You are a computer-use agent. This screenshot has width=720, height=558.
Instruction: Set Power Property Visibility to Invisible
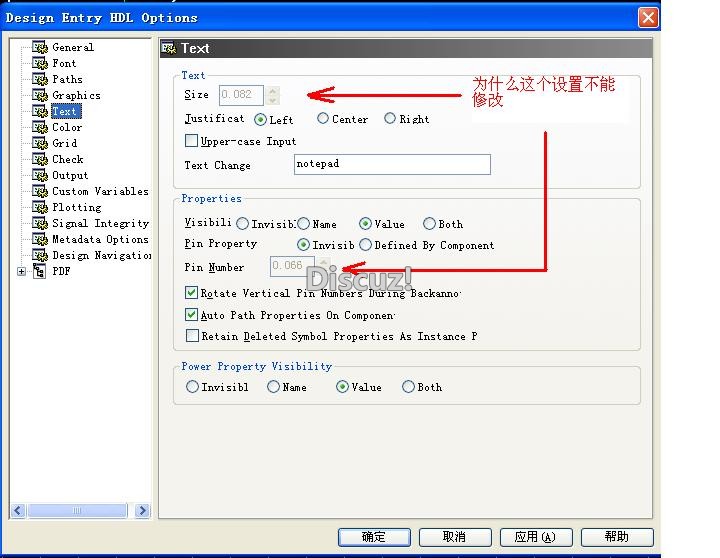[x=192, y=387]
